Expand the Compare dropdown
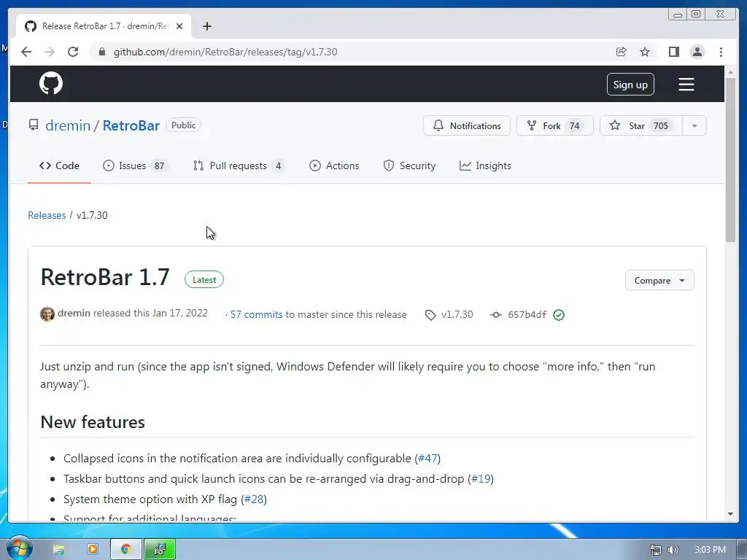 [659, 281]
